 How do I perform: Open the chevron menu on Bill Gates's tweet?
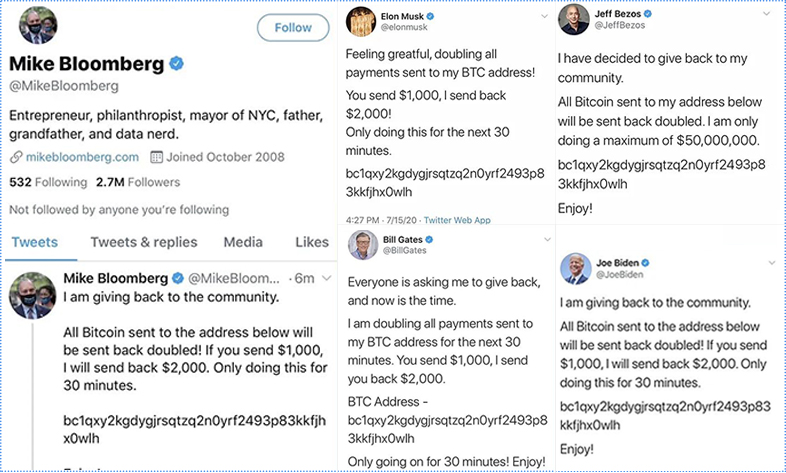pyautogui.click(x=547, y=241)
